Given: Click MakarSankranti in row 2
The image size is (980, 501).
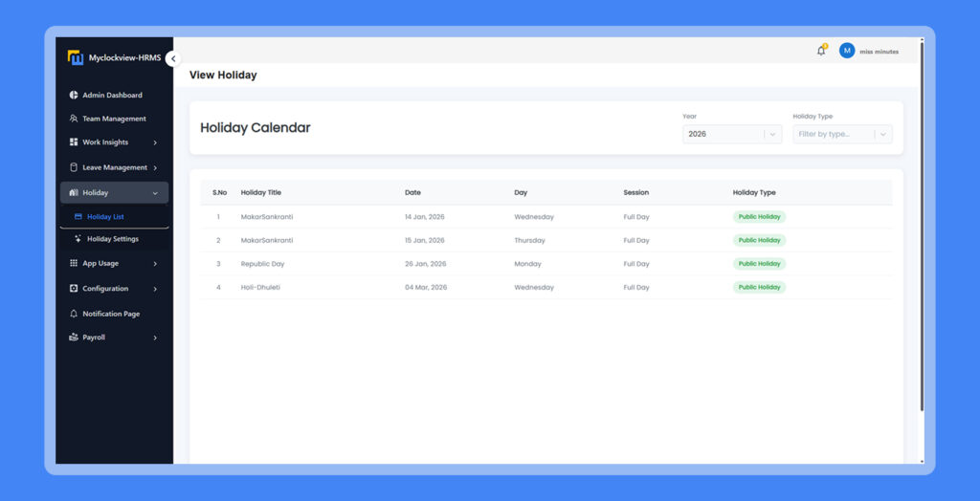Looking at the screenshot, I should [x=267, y=240].
